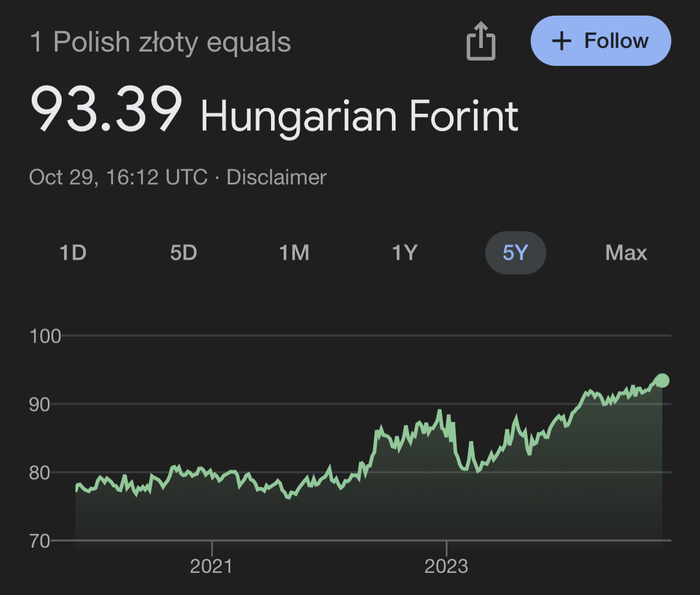Image resolution: width=700 pixels, height=595 pixels.
Task: Click the 100 y-axis gridline label
Action: click(x=45, y=336)
